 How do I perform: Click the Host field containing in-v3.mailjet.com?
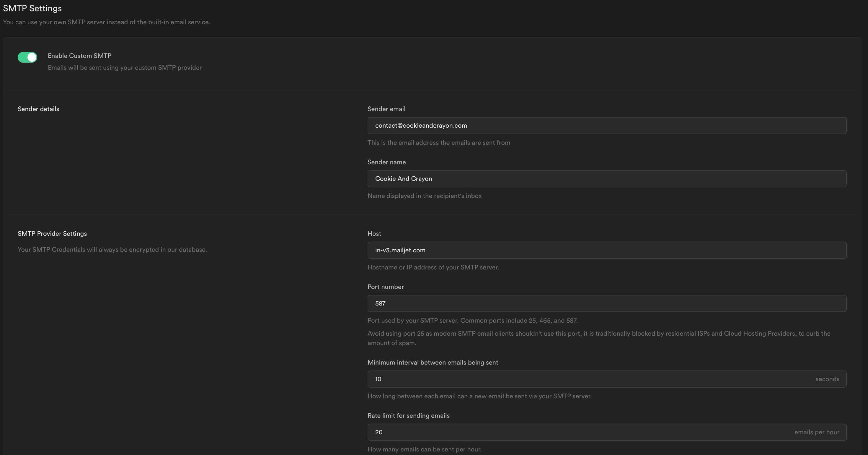[606, 250]
